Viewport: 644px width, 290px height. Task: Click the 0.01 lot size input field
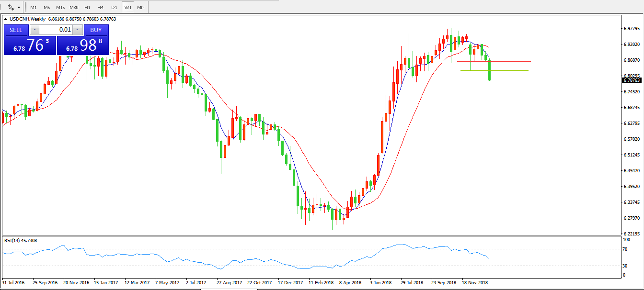coord(57,30)
